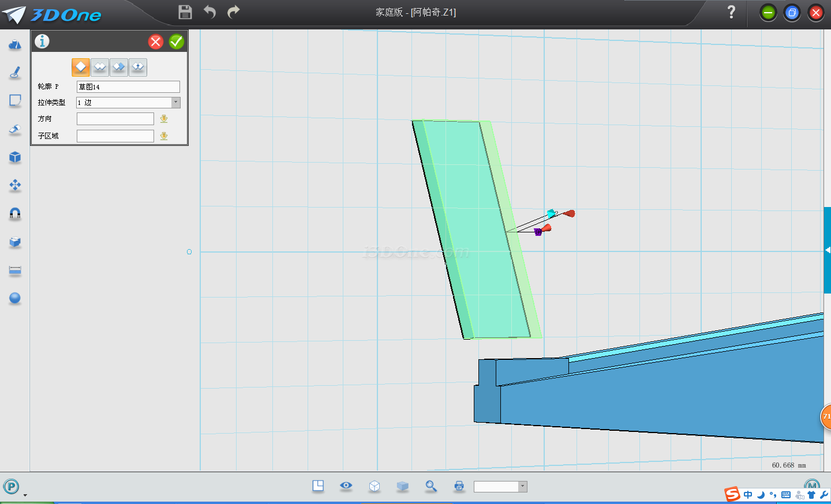Click the zoom magnifier icon in bottom bar
The image size is (831, 504).
coord(431,486)
